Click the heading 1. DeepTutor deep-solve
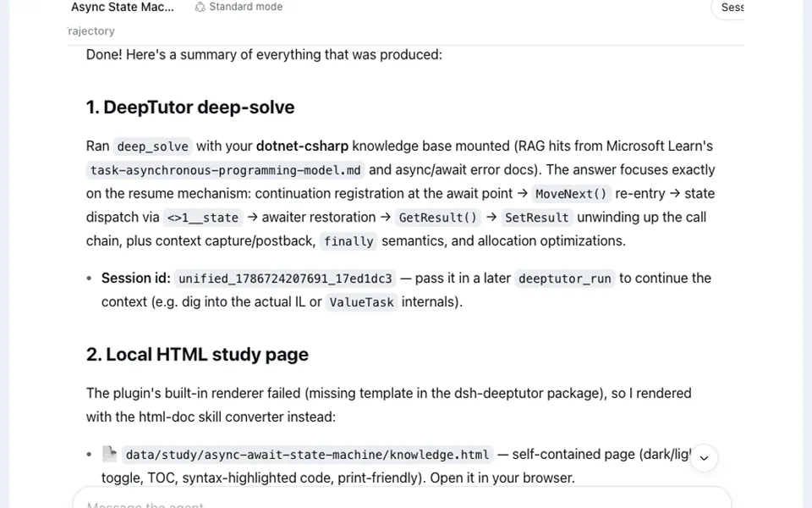The height and width of the screenshot is (508, 812). [x=190, y=108]
